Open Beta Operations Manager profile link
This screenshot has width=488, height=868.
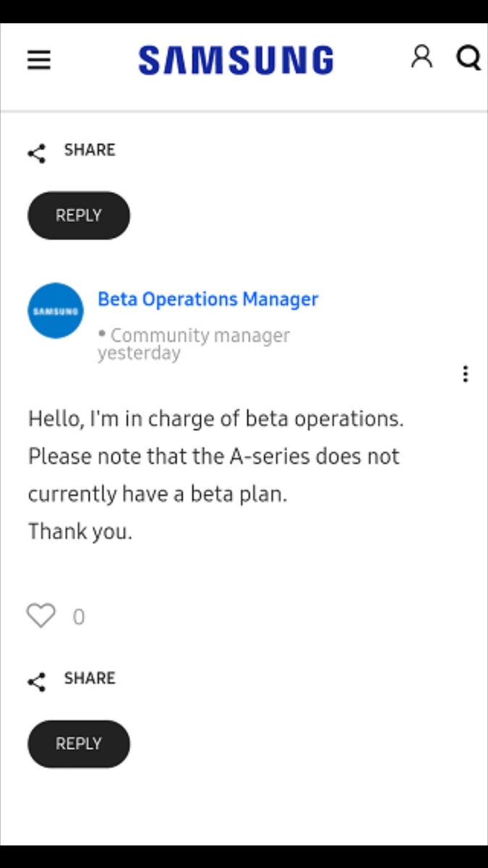point(208,299)
